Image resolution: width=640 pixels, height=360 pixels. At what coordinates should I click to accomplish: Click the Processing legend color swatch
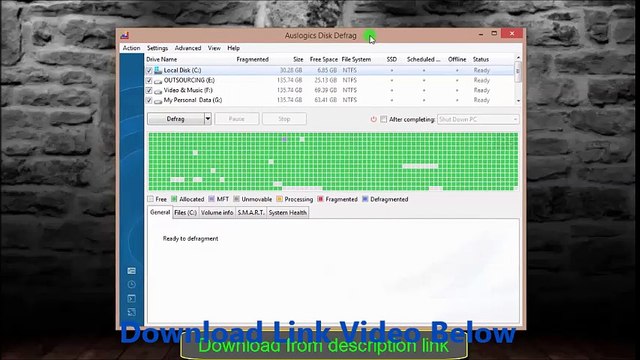click(279, 199)
